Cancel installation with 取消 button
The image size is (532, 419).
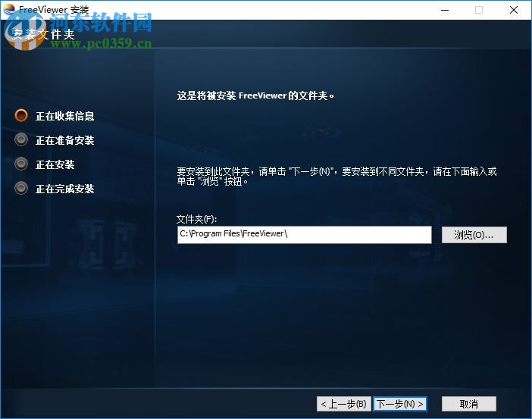[469, 404]
